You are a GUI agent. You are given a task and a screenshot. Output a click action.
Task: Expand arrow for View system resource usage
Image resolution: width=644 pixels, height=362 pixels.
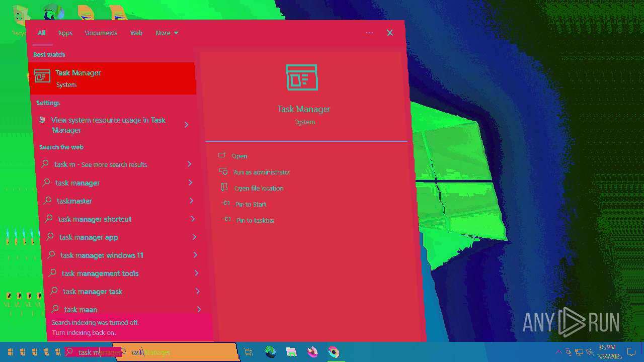(x=186, y=125)
